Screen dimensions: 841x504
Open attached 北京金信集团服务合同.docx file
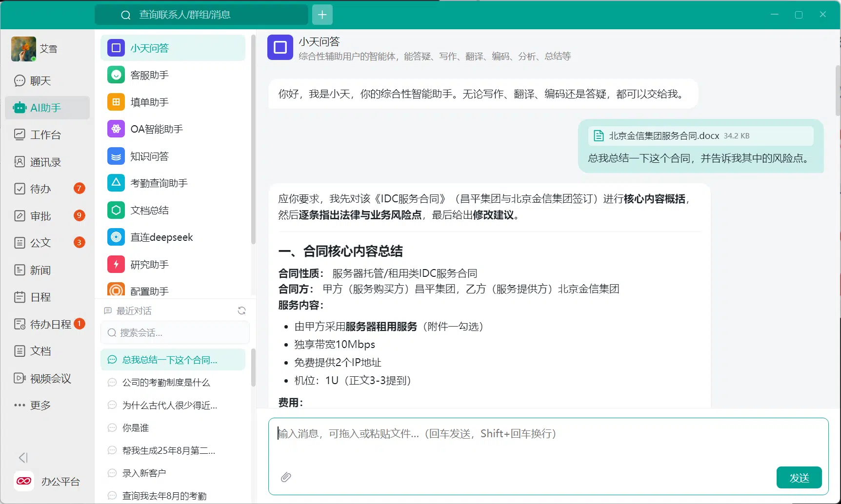click(701, 136)
